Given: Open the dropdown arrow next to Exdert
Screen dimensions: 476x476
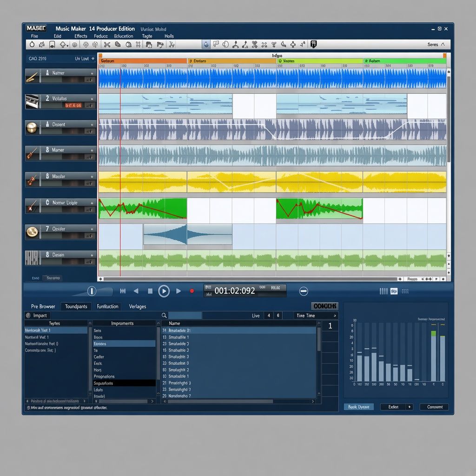Looking at the screenshot, I should pos(410,407).
